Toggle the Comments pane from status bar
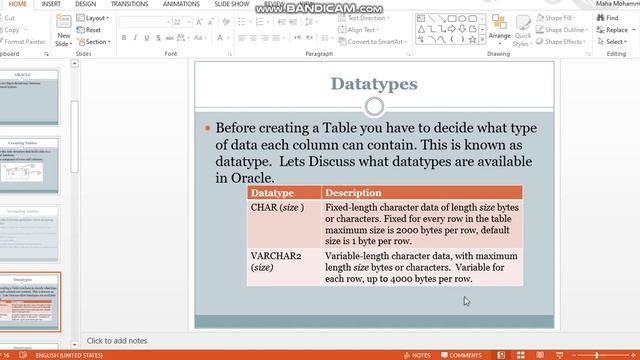The image size is (640, 360). 461,355
